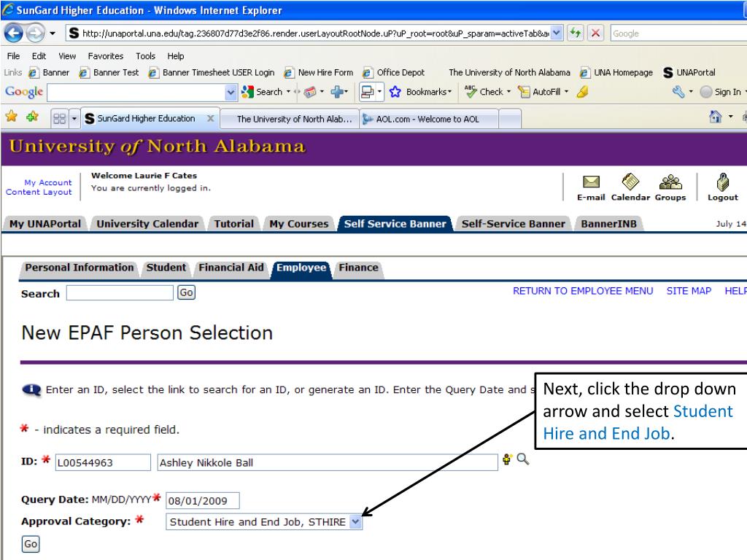
Task: Click the browser Home icon
Action: click(x=715, y=117)
